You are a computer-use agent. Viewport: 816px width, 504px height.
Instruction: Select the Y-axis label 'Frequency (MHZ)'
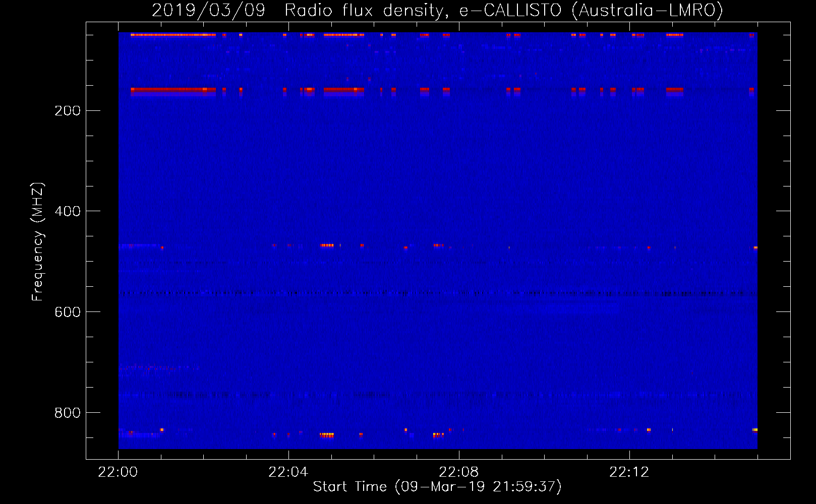point(38,241)
